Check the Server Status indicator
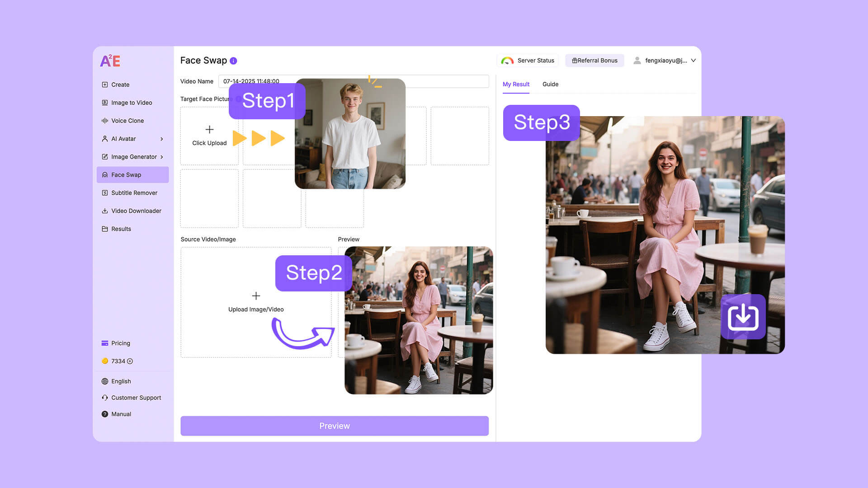 click(528, 61)
